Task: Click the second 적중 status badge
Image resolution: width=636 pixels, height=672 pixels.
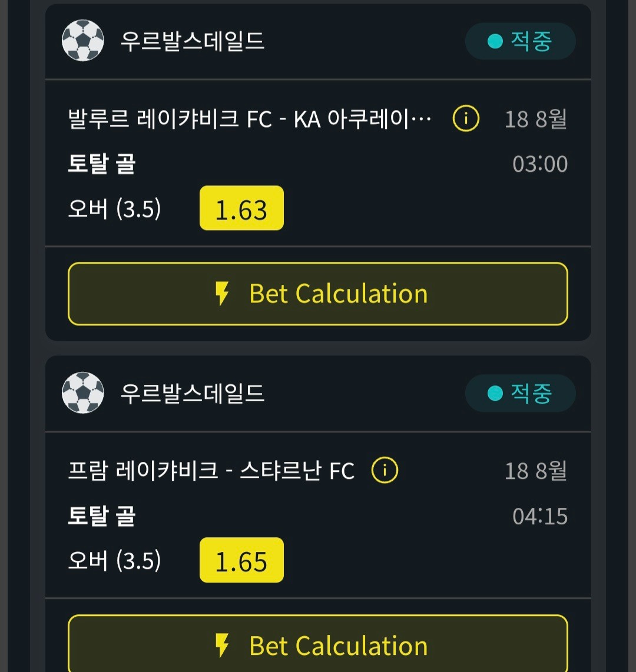Action: (x=520, y=393)
